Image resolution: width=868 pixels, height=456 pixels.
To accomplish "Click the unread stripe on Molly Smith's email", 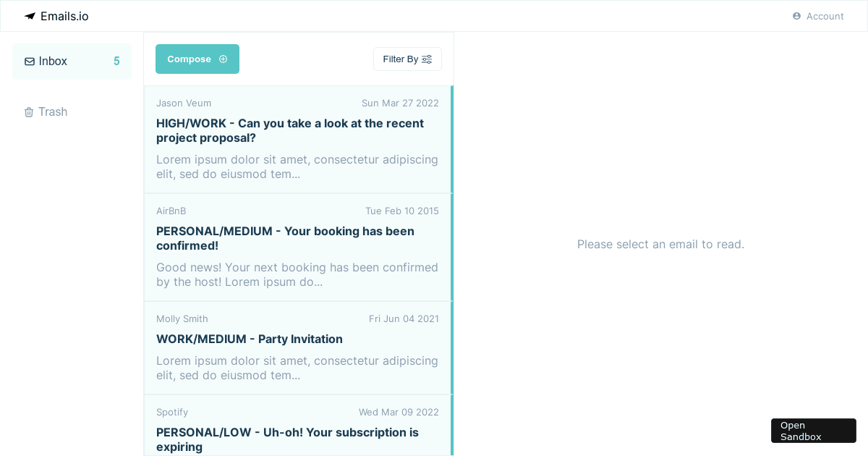I will tap(451, 347).
